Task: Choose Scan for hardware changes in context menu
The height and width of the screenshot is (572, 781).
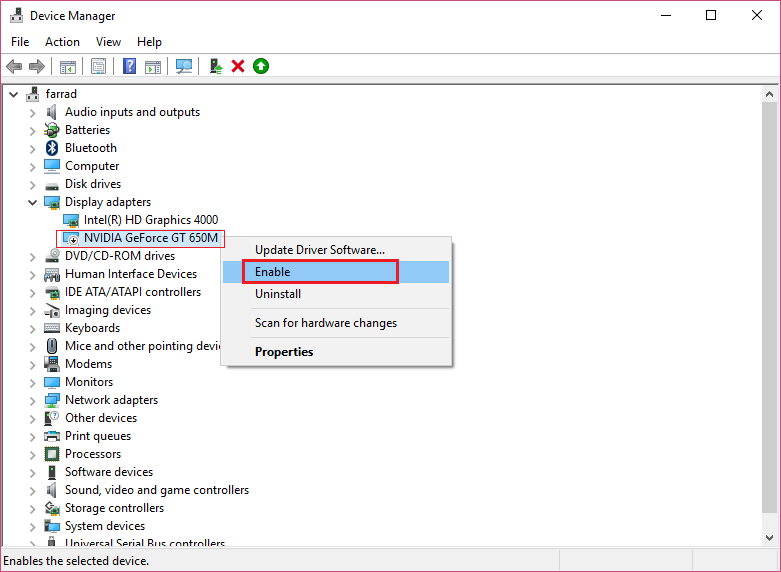Action: pos(336,323)
